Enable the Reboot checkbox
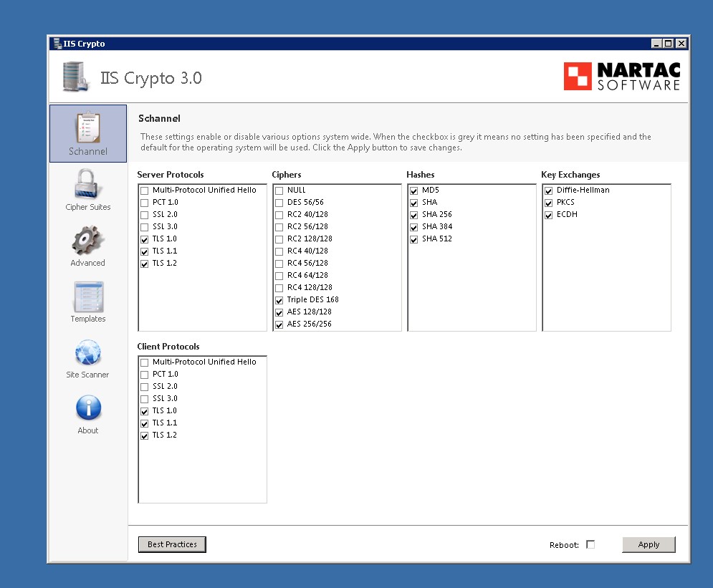This screenshot has width=713, height=588. (590, 544)
